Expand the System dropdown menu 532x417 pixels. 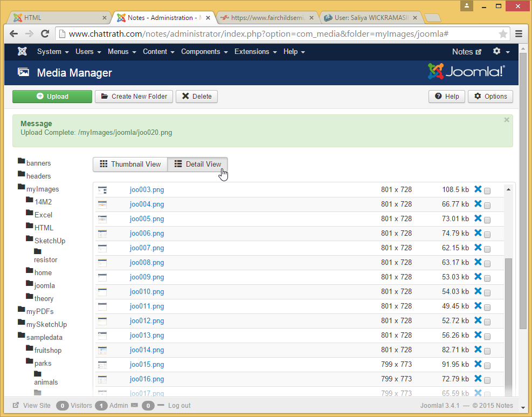[x=52, y=52]
